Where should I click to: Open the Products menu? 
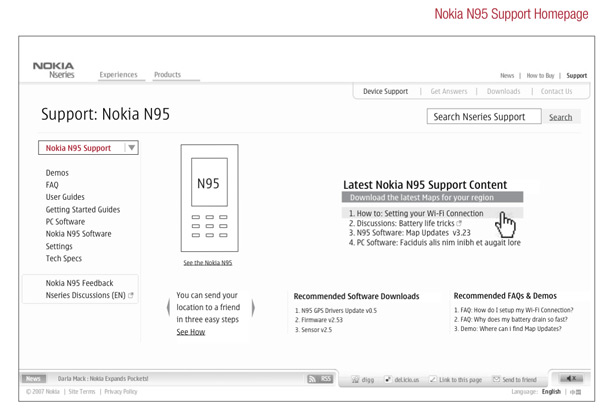(x=168, y=75)
